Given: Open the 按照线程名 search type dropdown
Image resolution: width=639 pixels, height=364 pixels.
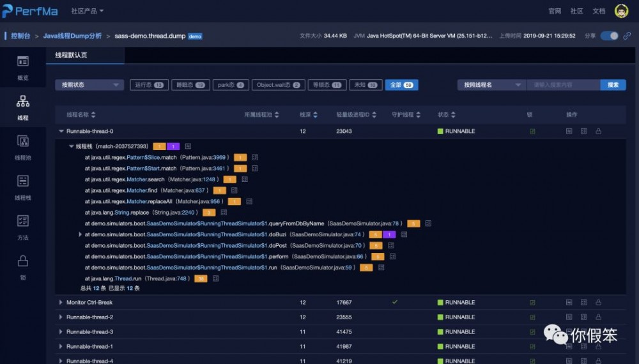Looking at the screenshot, I should click(x=491, y=85).
